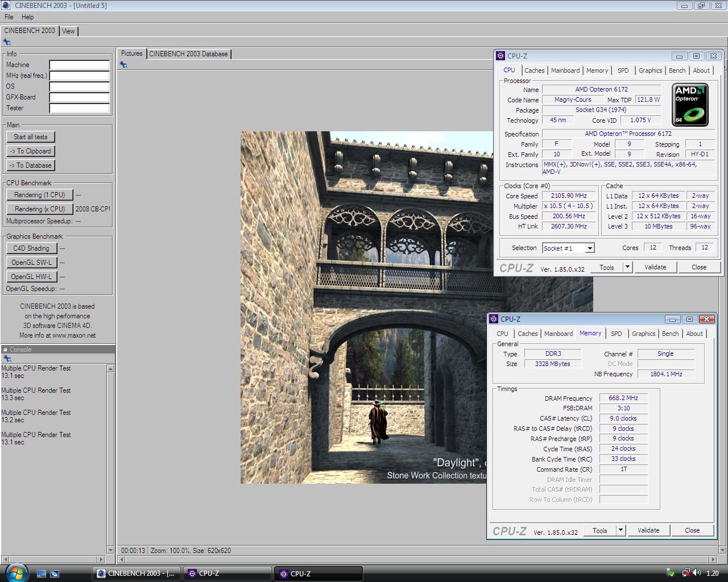Click the network tray icon
728x582 pixels.
(686, 573)
